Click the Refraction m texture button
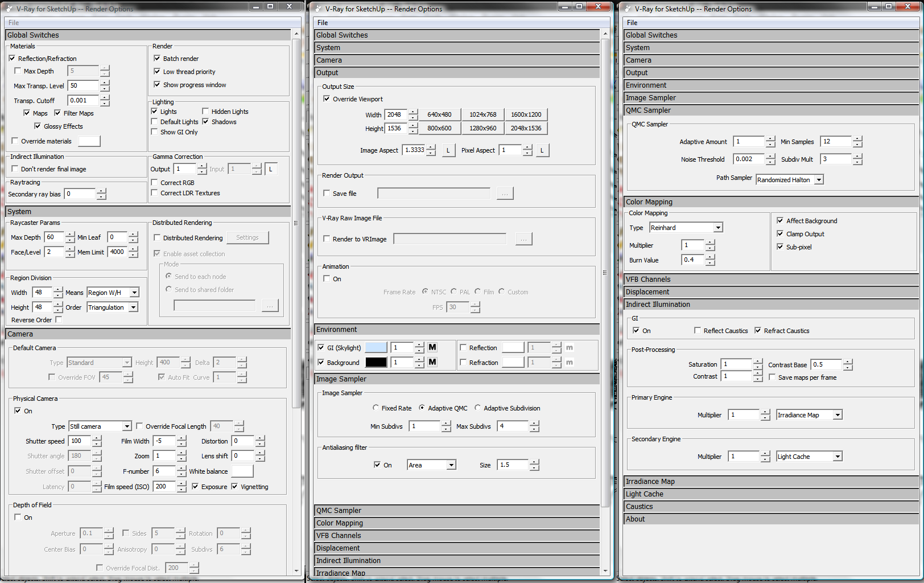The height and width of the screenshot is (583, 924). [x=570, y=362]
